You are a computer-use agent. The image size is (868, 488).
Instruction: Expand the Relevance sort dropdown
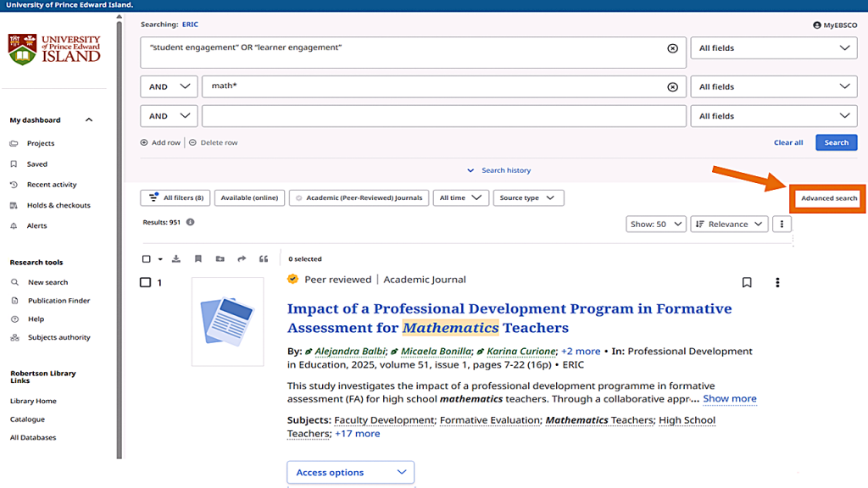[728, 225]
